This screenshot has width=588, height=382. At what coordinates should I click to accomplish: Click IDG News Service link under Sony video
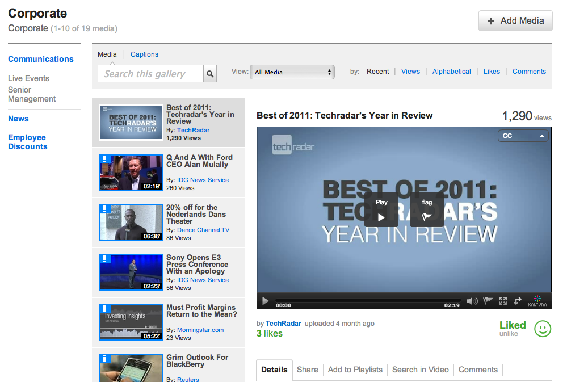203,280
